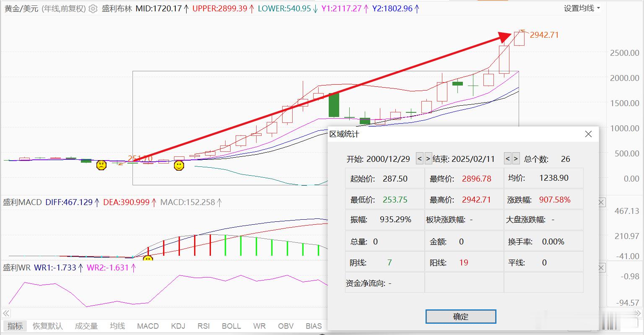Click WR1:-1.733 value
644x335 pixels.
coord(55,267)
